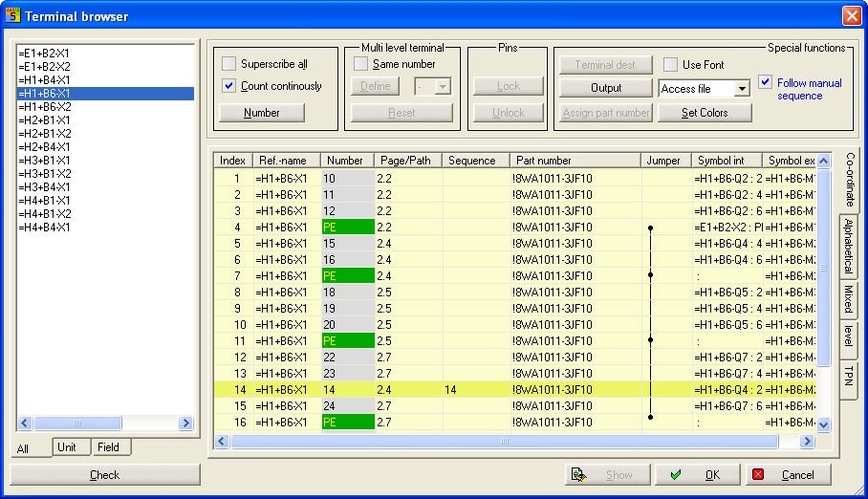Toggle the Use Font checkbox
This screenshot has width=868, height=499.
pos(670,64)
